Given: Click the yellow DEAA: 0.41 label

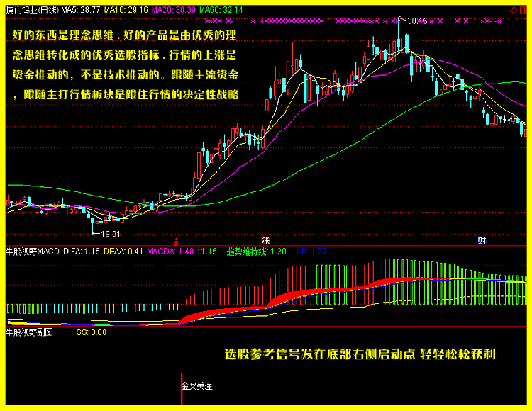Looking at the screenshot, I should (x=123, y=251).
